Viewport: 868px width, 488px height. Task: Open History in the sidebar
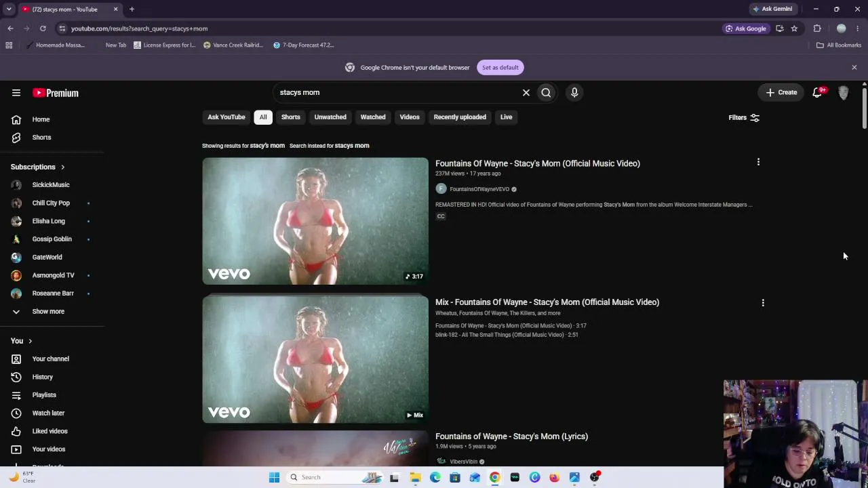(42, 377)
